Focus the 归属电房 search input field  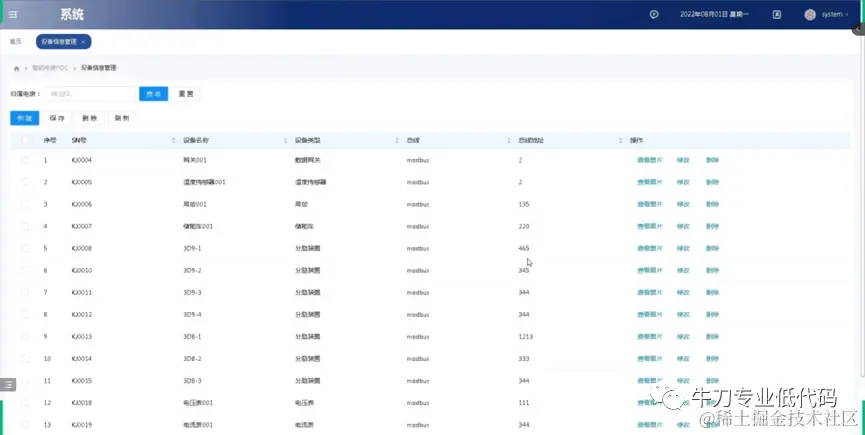pyautogui.click(x=90, y=94)
